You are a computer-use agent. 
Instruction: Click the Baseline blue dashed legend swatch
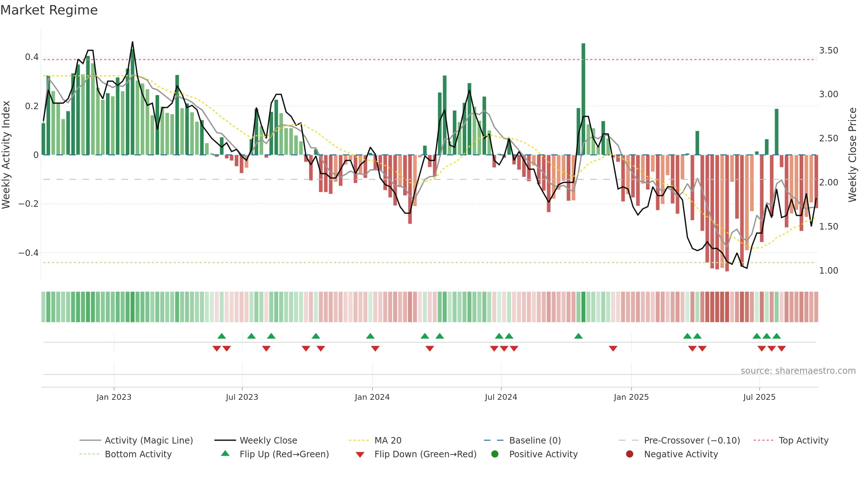(494, 440)
